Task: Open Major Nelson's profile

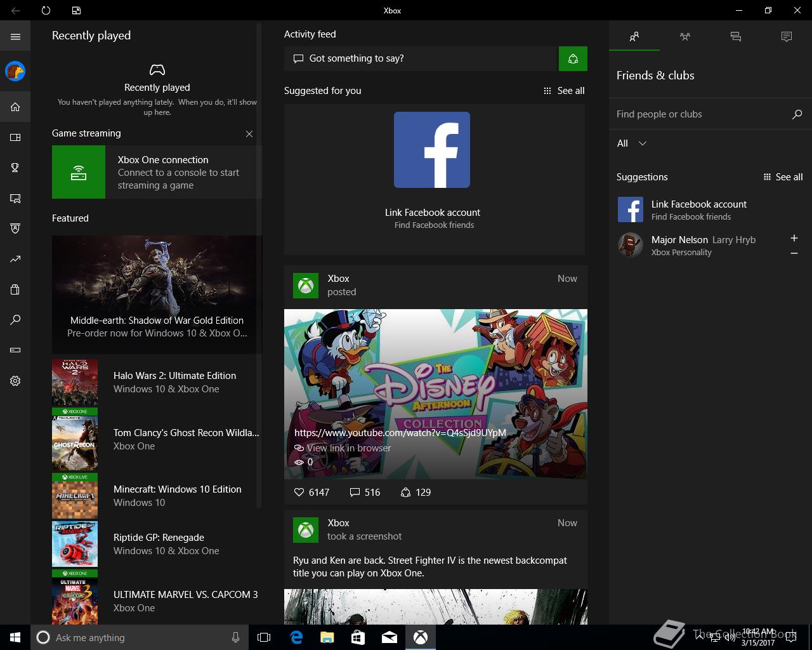Action: tap(698, 245)
